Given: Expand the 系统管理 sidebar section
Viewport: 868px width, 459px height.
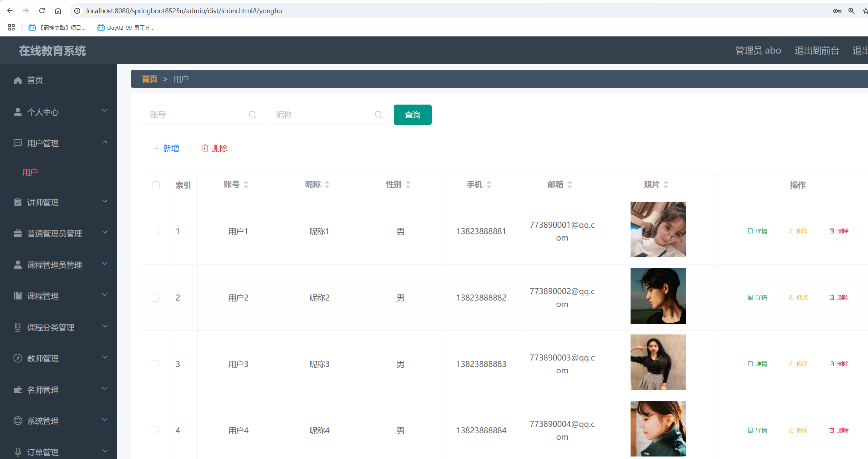Looking at the screenshot, I should click(104, 420).
